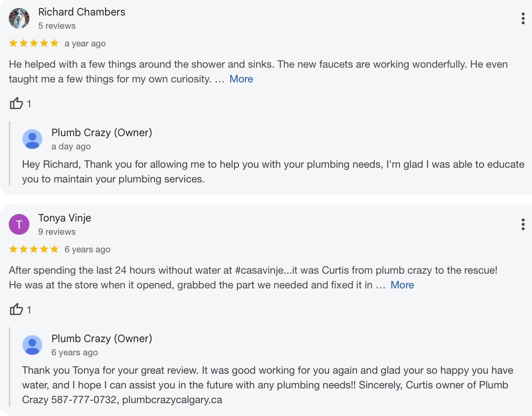Click Tonya Vinje's purple T avatar
This screenshot has height=416, width=532.
[x=19, y=224]
